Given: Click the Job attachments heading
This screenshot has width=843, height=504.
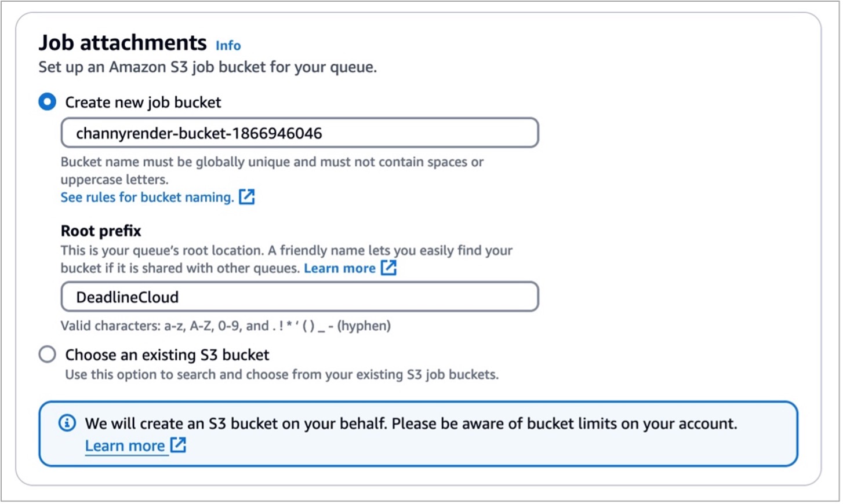Looking at the screenshot, I should click(x=123, y=43).
